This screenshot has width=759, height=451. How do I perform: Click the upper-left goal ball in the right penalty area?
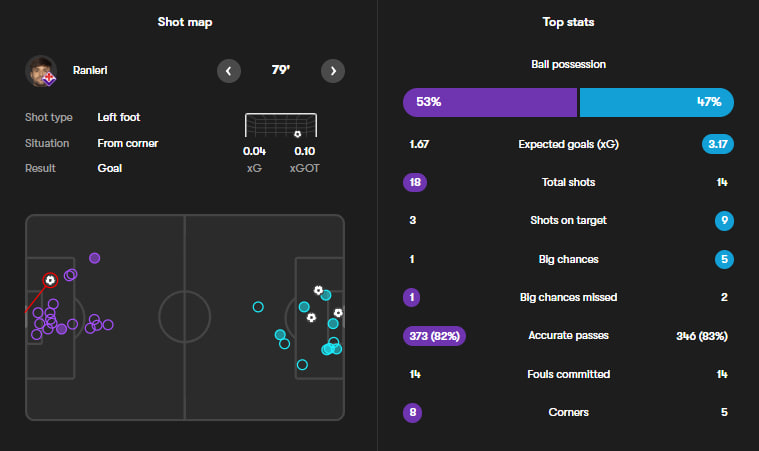pos(318,291)
